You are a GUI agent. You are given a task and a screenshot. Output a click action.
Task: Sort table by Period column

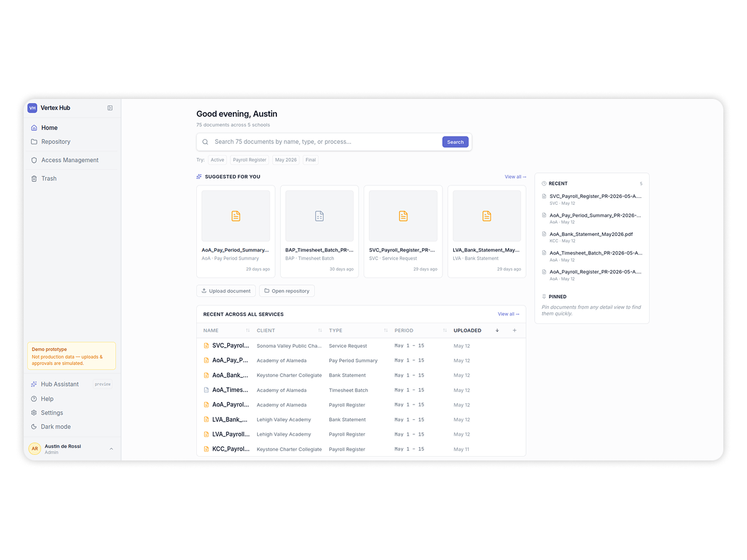(x=421, y=330)
